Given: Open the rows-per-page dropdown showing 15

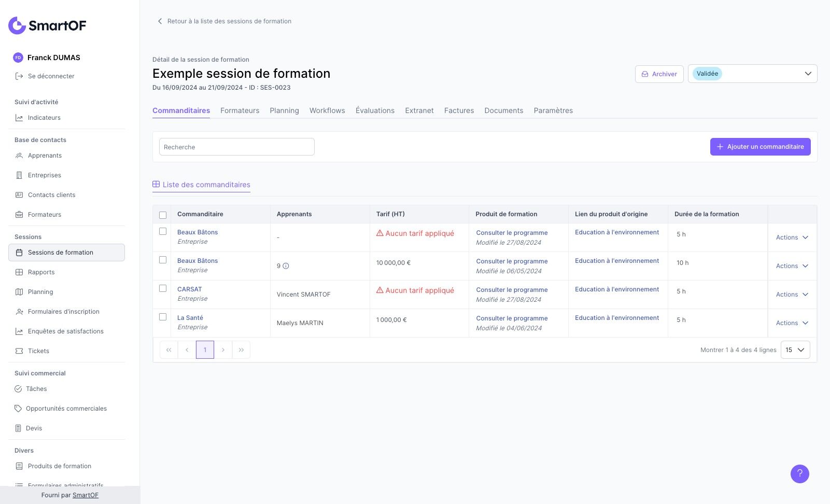Looking at the screenshot, I should coord(795,350).
